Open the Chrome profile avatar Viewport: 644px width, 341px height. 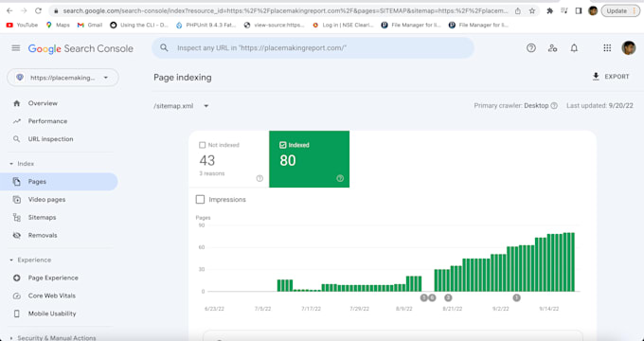pos(593,10)
